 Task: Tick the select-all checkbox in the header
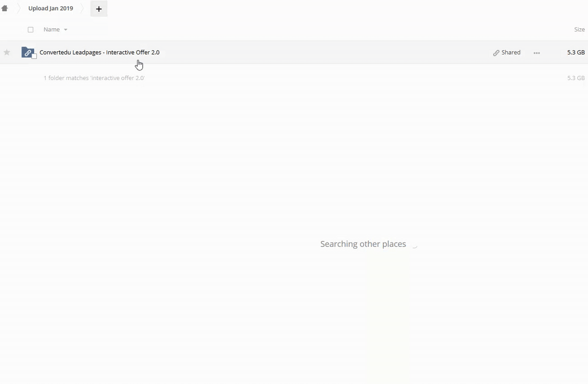click(30, 30)
